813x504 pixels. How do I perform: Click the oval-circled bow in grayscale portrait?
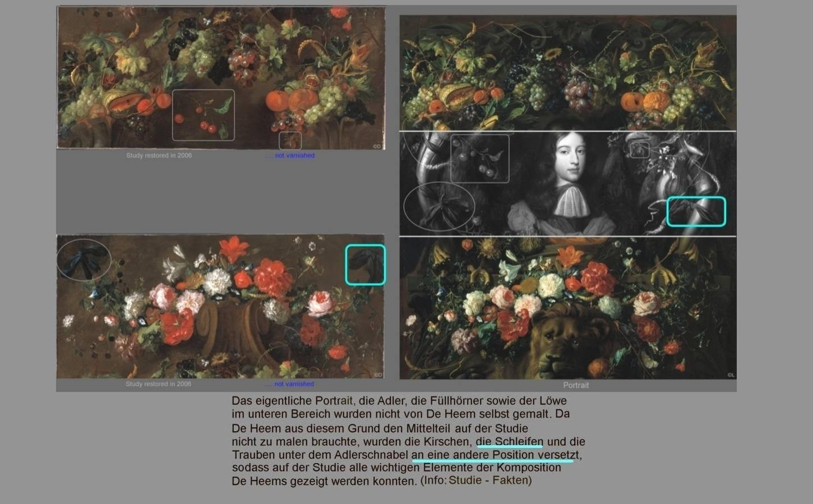tap(439, 206)
